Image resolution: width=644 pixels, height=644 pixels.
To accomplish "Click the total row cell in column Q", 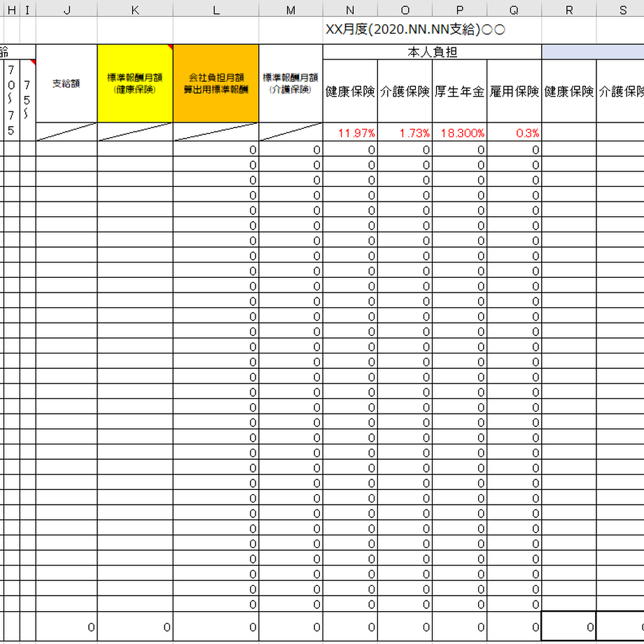I will click(x=514, y=626).
